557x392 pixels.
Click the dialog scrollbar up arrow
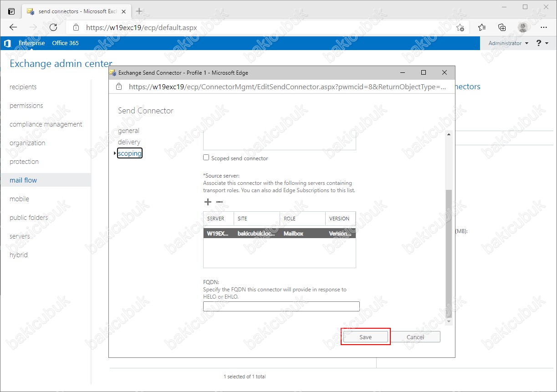[449, 134]
